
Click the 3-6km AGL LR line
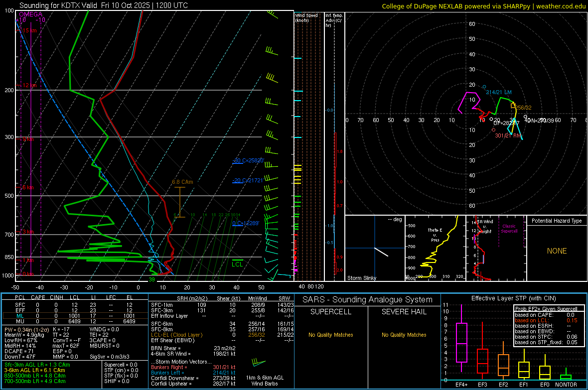click(35, 370)
